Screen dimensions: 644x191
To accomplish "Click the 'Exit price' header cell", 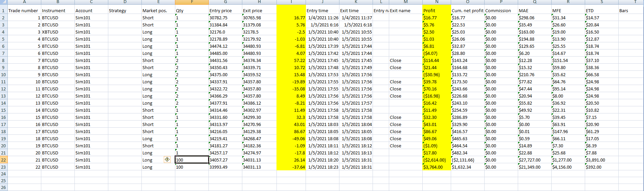I will click(x=259, y=10).
